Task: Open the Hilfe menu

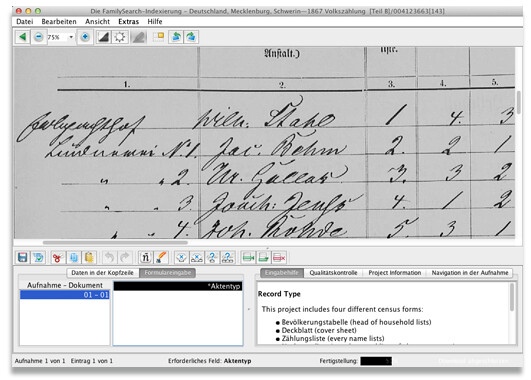Action: 155,21
